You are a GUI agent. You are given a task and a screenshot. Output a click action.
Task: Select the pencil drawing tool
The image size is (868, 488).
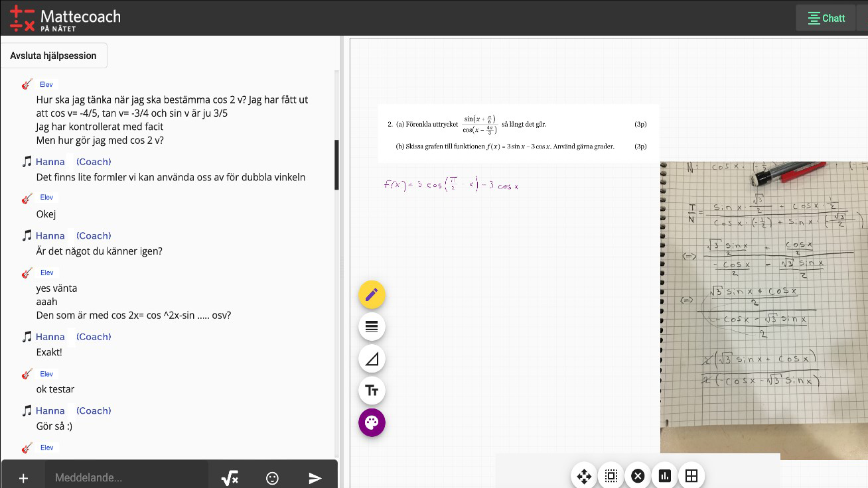tap(372, 294)
